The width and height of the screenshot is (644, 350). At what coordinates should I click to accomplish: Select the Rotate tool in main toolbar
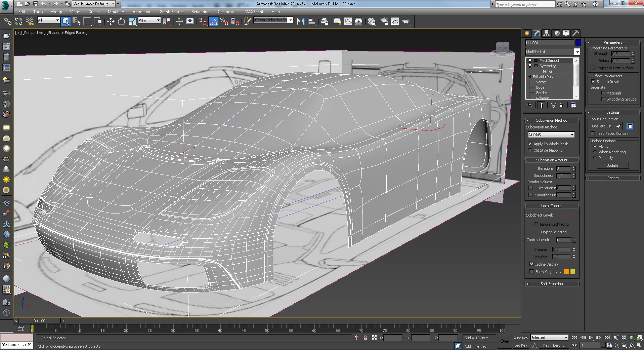pos(121,22)
